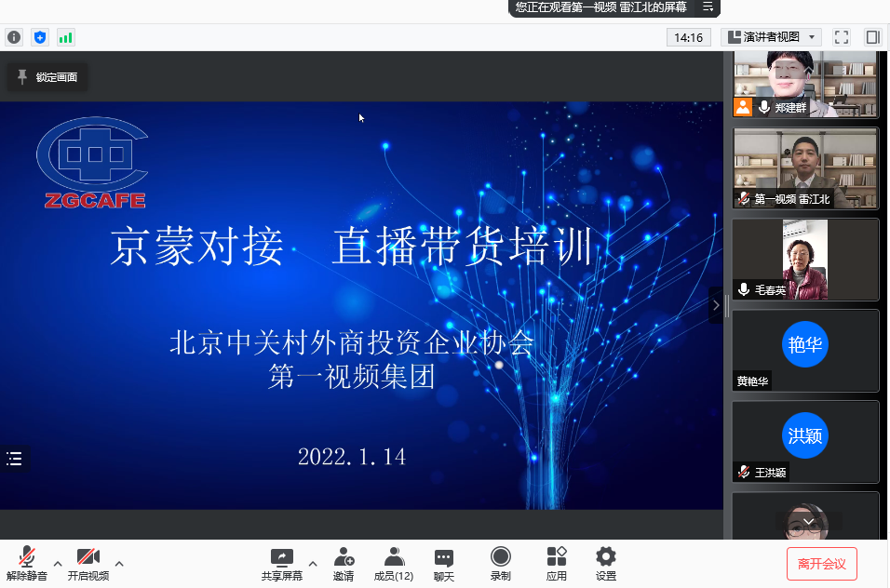Start 共享屏幕 screen sharing
890x588 pixels.
click(281, 564)
